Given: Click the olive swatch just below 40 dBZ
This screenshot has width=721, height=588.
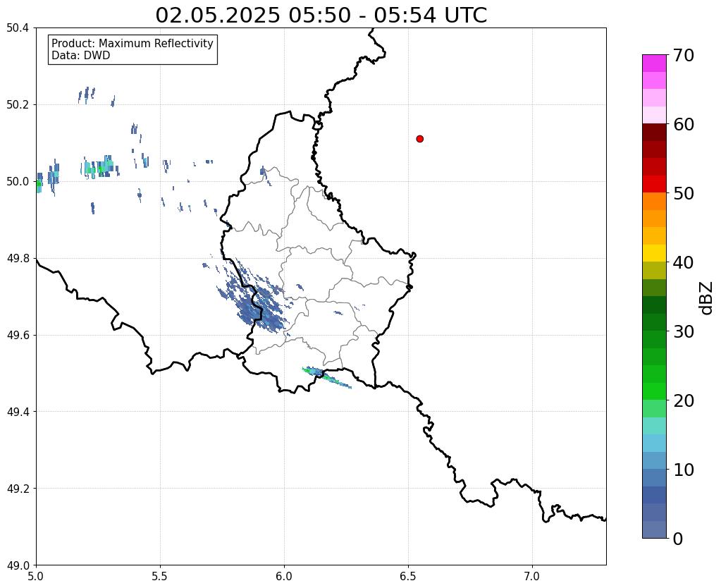Looking at the screenshot, I should 654,271.
